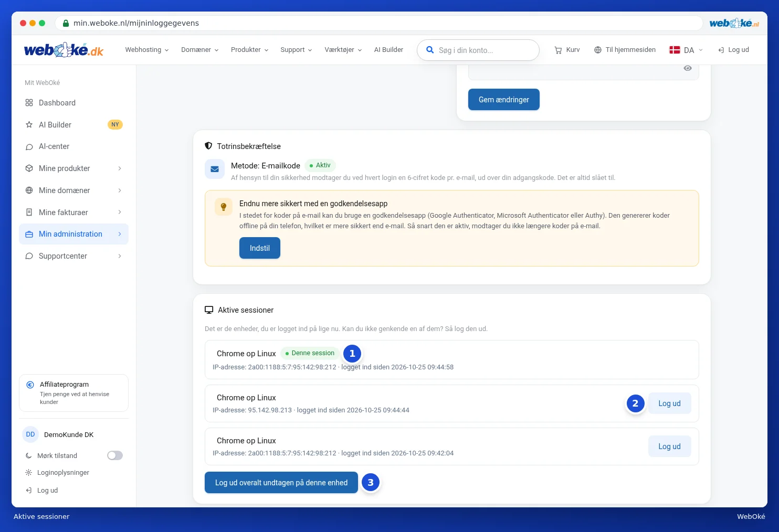Click the AI Builder star icon

click(x=29, y=125)
